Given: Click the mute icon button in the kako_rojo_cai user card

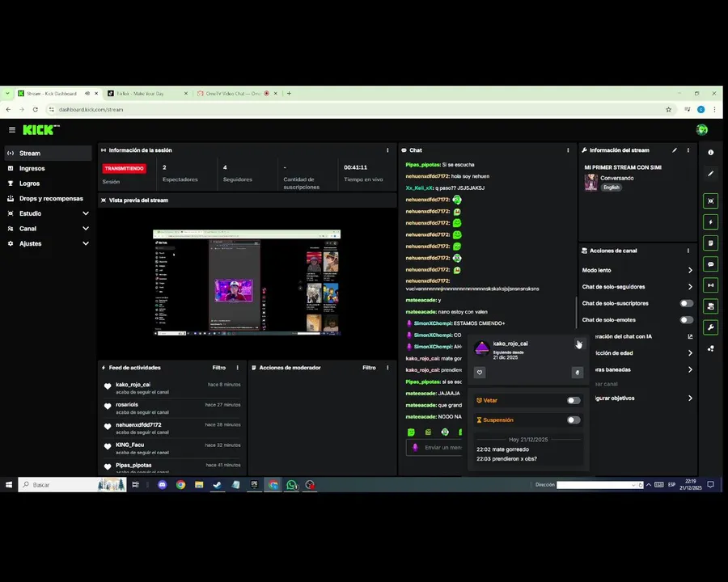Looking at the screenshot, I should 577,372.
